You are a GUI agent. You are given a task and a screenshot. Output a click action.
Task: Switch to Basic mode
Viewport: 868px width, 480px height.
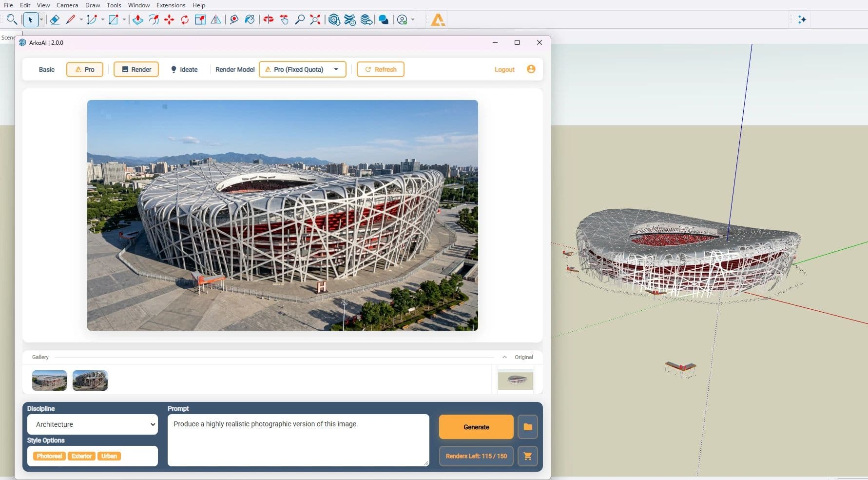click(x=47, y=69)
